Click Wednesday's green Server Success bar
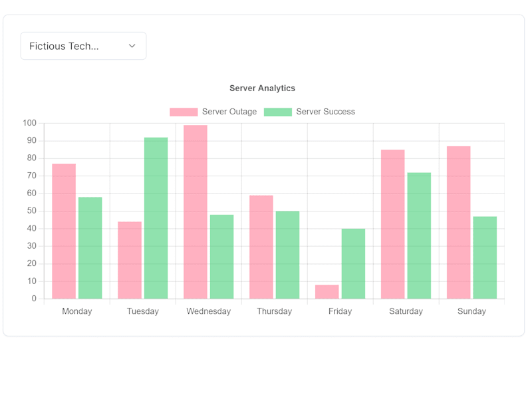 [222, 257]
